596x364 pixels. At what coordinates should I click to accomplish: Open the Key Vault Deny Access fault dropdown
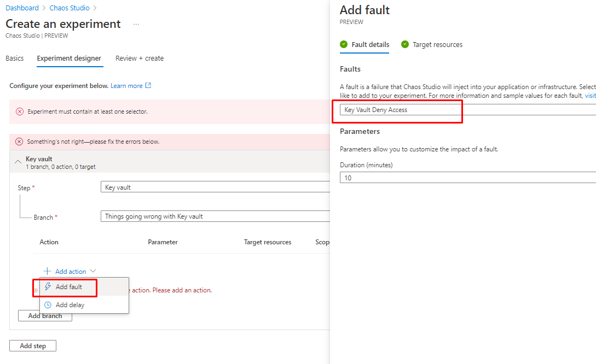click(465, 110)
